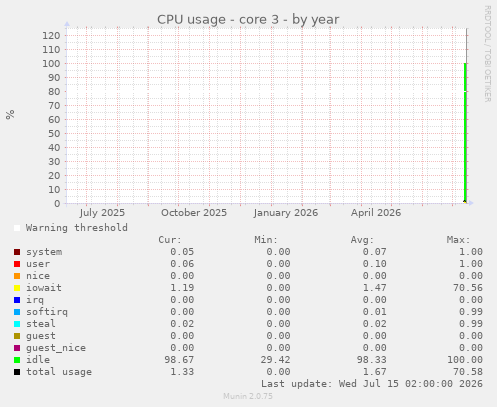Click the y-axis label 50

pos(54,134)
